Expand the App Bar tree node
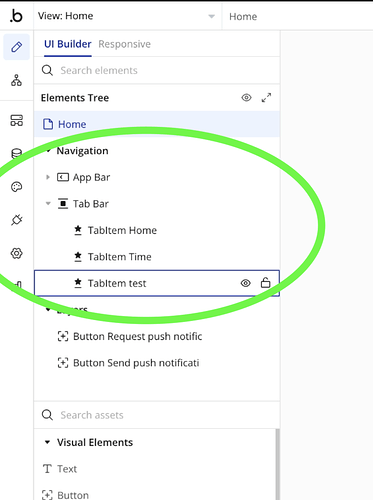Screen dimensions: 373x500 [48, 177]
